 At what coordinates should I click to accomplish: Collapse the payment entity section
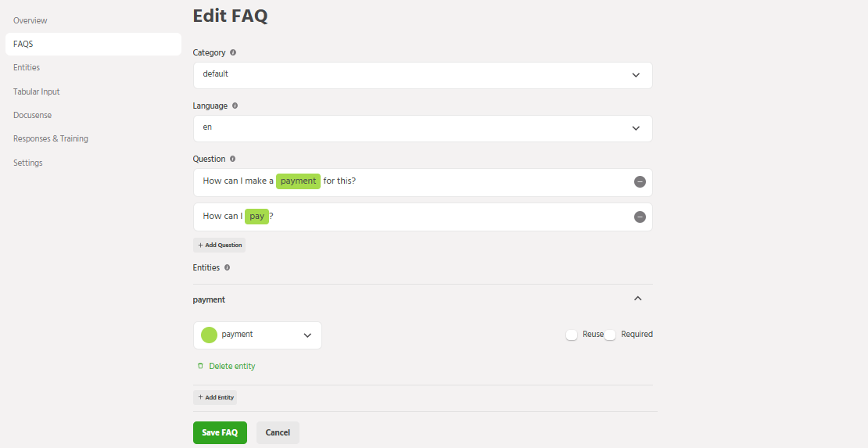[x=637, y=299]
